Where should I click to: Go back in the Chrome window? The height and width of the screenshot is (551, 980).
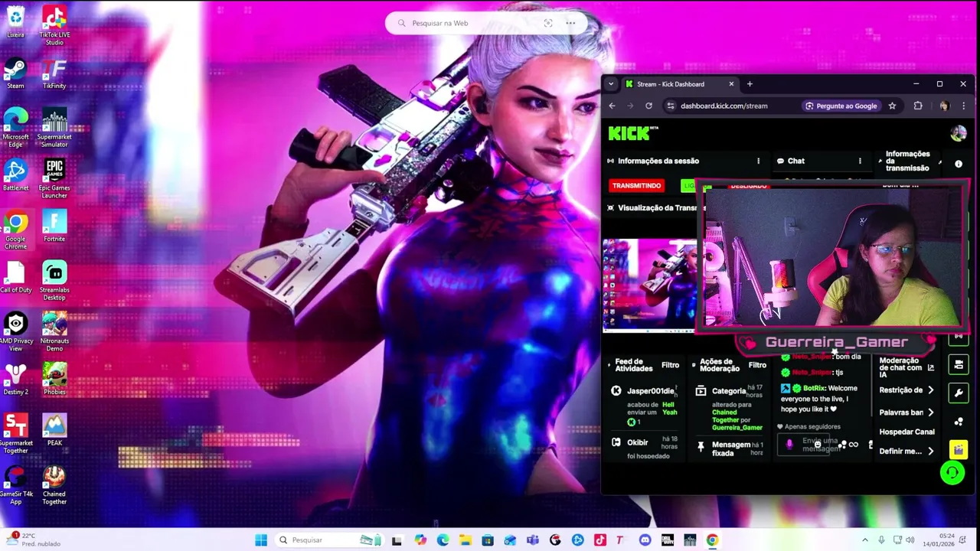(x=612, y=106)
